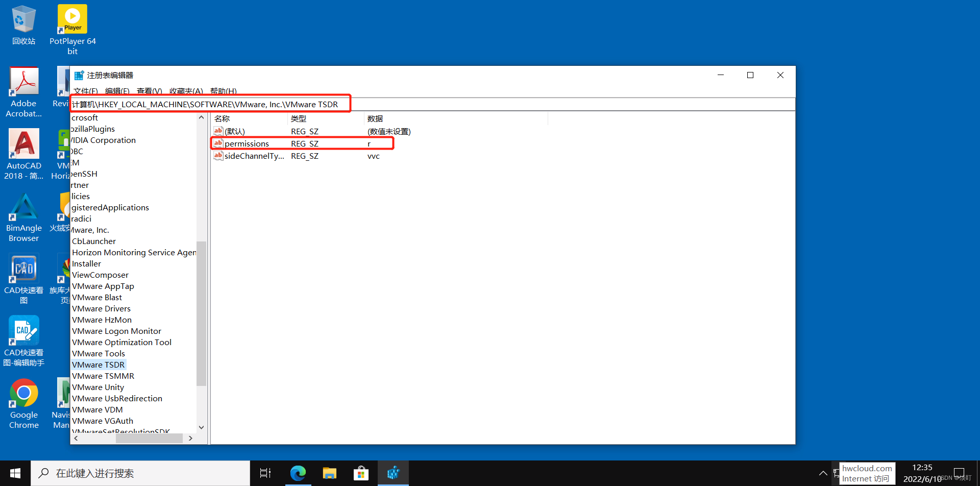
Task: Select the VMware Logon Monitor key
Action: (116, 331)
